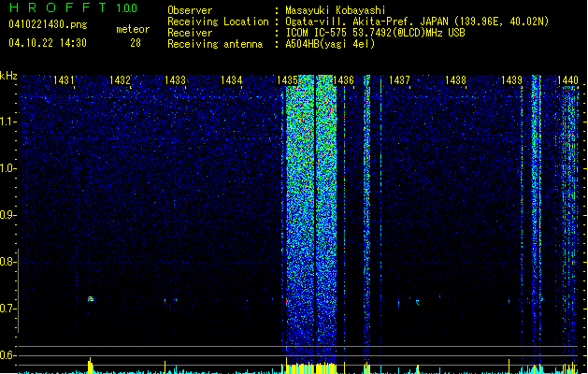Viewport: 588px width, 374px height.
Task: Click the 1433 time marker
Action: point(175,80)
